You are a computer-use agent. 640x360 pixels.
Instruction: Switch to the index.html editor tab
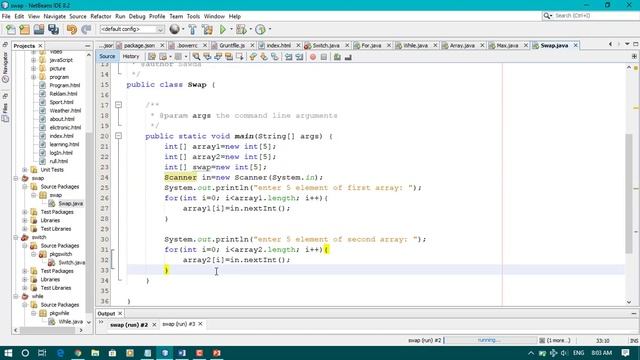(x=279, y=45)
